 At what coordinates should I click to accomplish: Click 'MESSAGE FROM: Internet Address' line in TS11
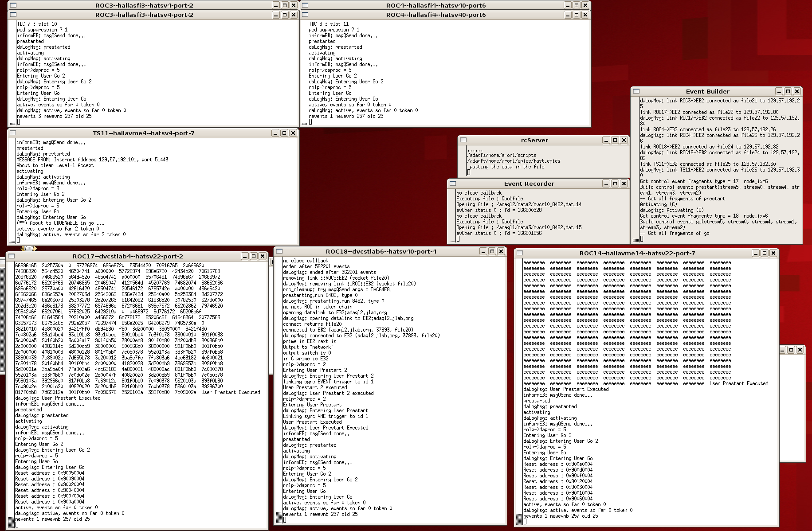coord(92,160)
